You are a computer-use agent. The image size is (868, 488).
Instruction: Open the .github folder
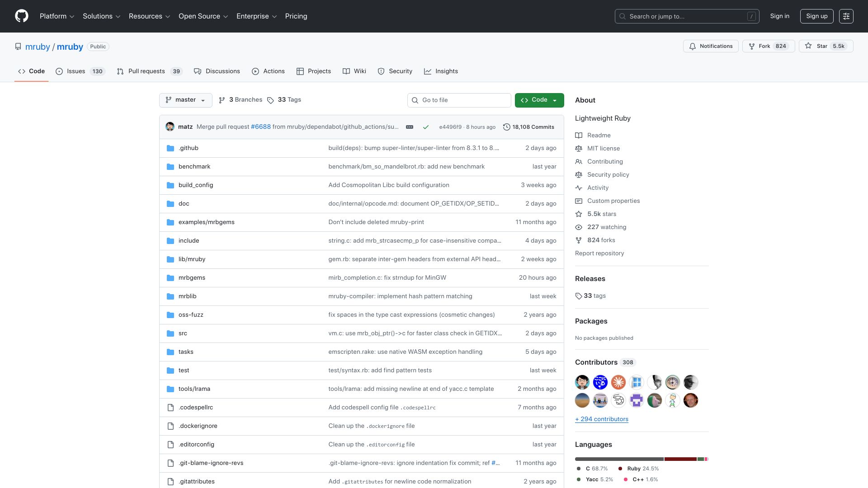coord(188,148)
